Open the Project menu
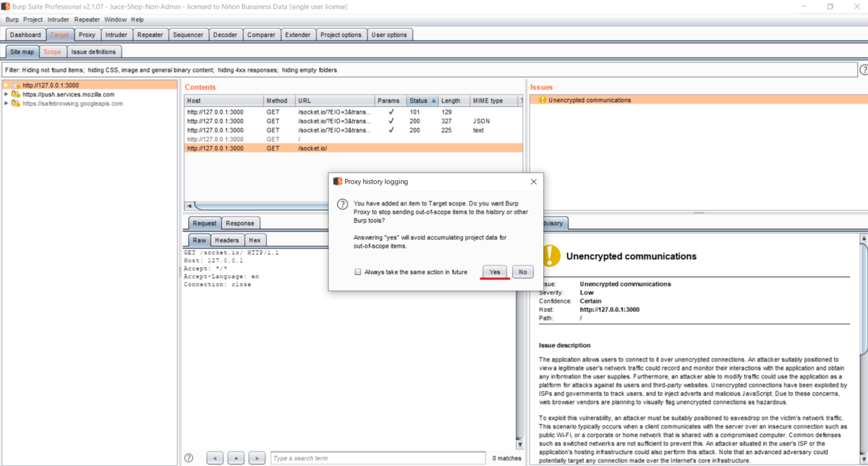The image size is (868, 466). (33, 20)
